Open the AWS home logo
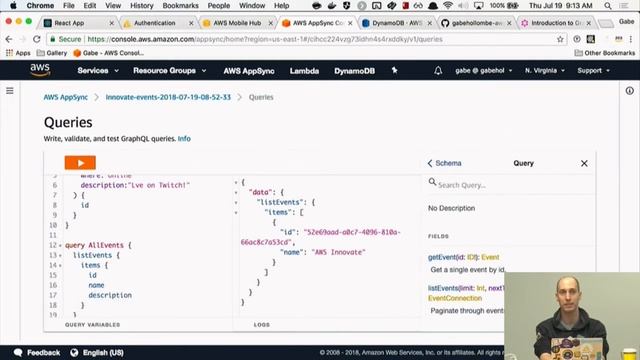The image size is (640, 360). click(x=40, y=70)
